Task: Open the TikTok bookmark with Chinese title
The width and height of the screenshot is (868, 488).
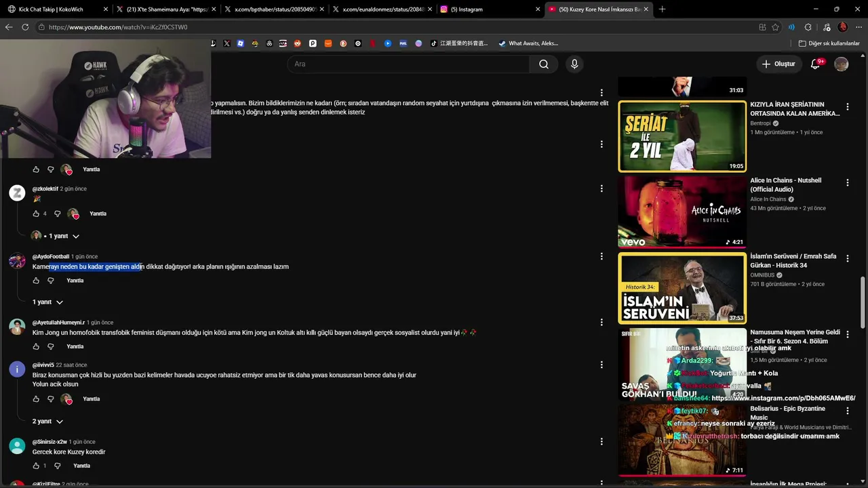Action: click(459, 43)
